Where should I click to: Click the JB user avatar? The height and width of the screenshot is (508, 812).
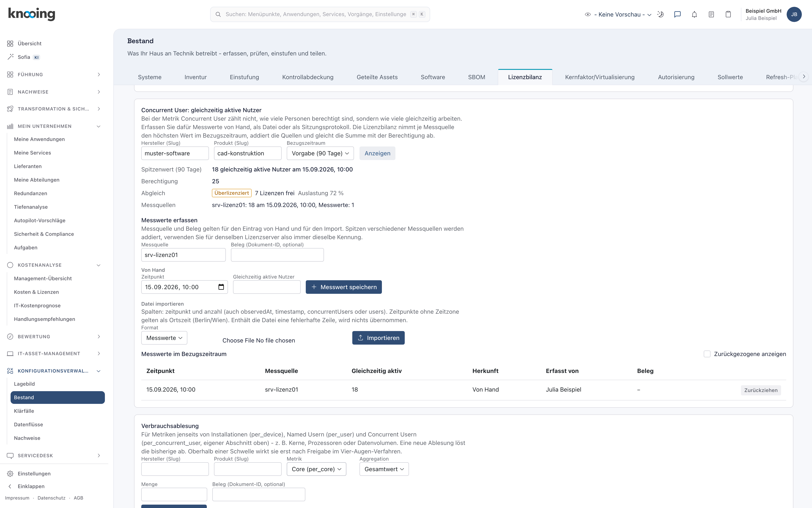click(794, 14)
